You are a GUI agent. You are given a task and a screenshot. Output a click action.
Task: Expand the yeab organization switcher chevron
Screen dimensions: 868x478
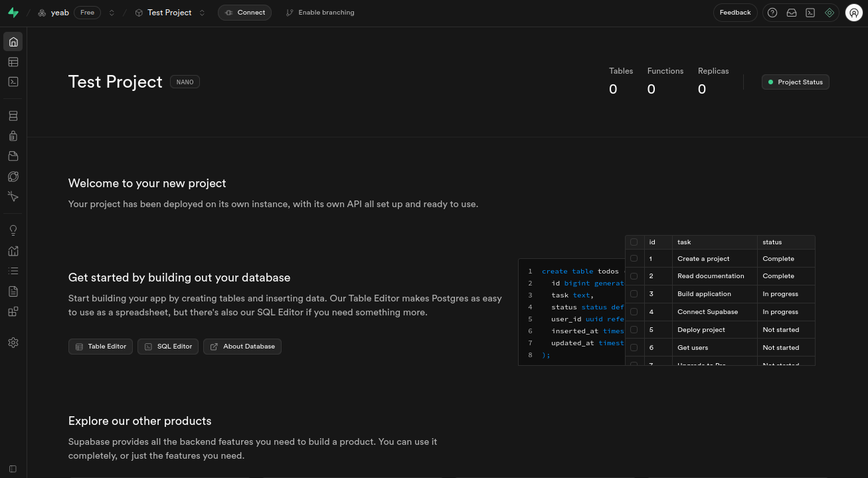[x=112, y=13]
